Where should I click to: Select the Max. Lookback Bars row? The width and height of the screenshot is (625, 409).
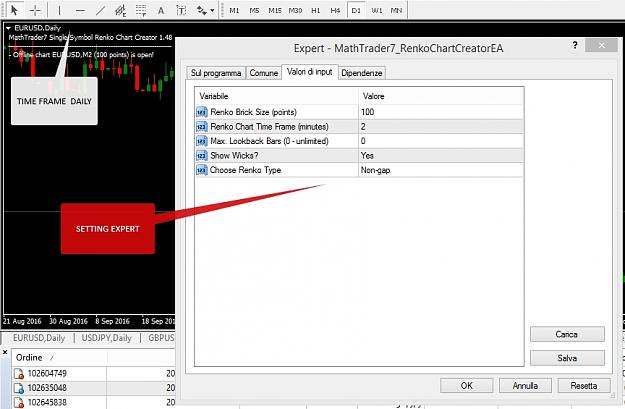[x=277, y=141]
